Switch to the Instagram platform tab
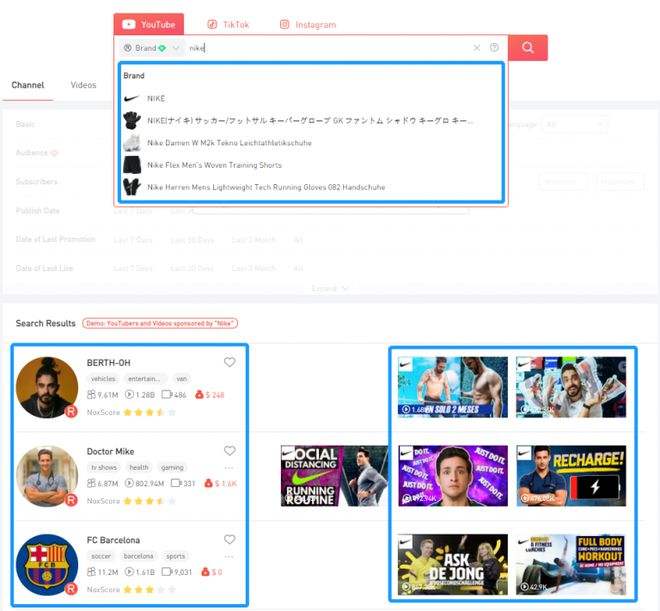This screenshot has height=611, width=660. pyautogui.click(x=308, y=24)
